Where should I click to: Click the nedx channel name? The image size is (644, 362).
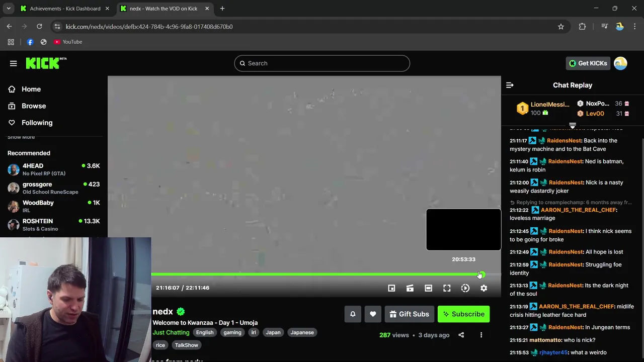[x=163, y=312]
